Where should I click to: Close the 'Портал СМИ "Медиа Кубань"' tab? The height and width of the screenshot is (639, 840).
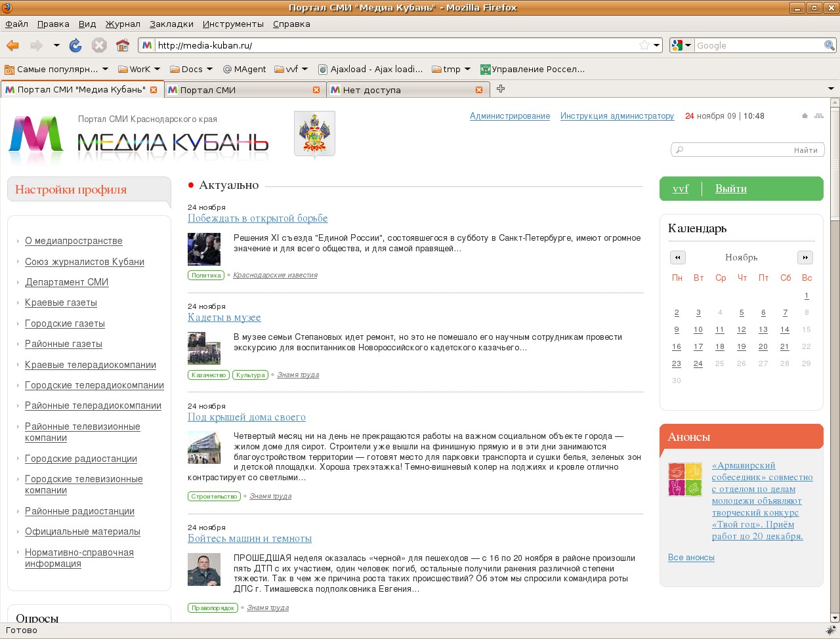click(154, 90)
